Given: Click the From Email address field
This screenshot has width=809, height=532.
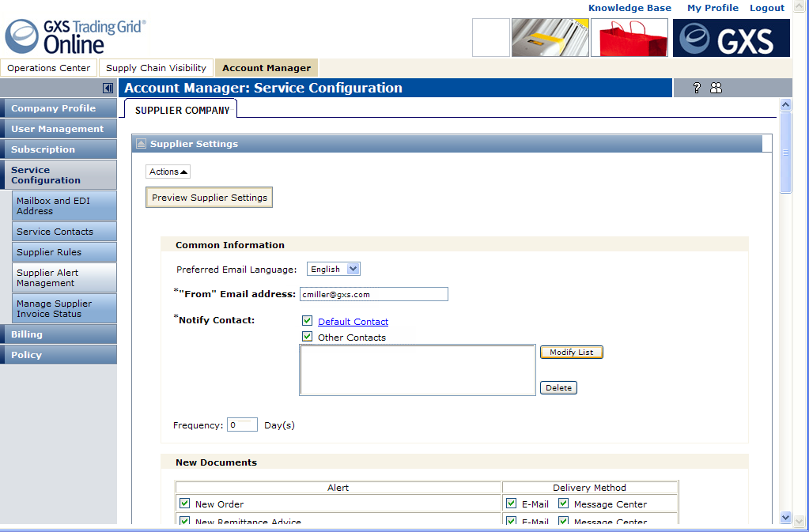Looking at the screenshot, I should point(374,294).
